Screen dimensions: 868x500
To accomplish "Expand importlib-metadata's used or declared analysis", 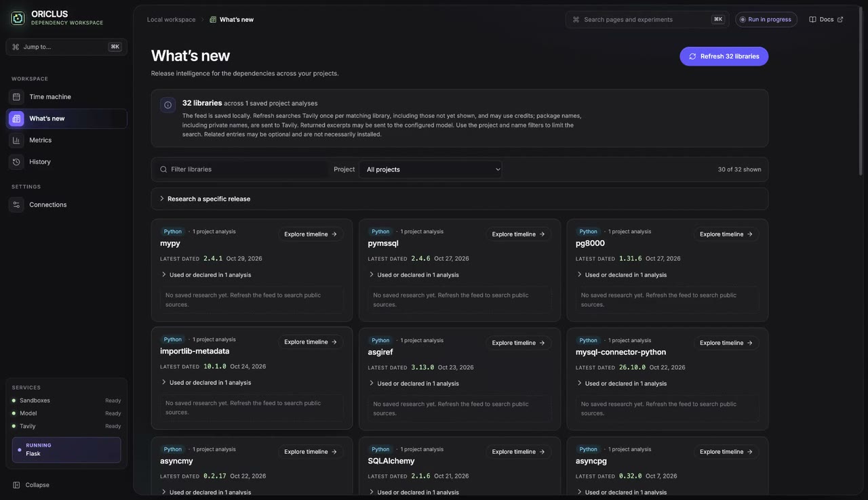I will 206,383.
